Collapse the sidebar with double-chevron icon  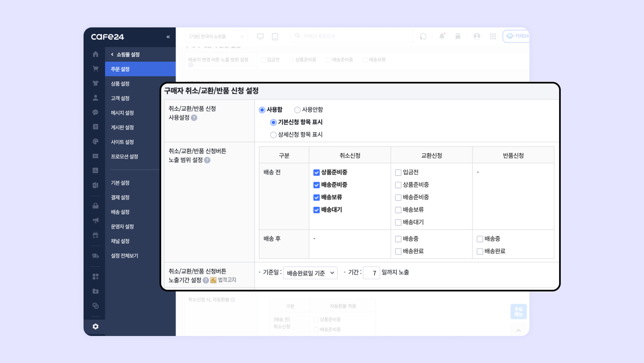click(x=168, y=37)
